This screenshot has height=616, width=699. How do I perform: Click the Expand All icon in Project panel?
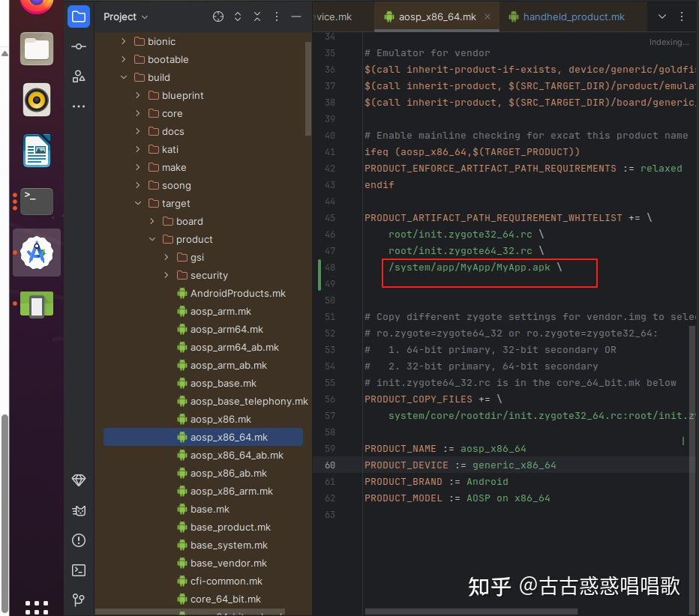pos(238,17)
